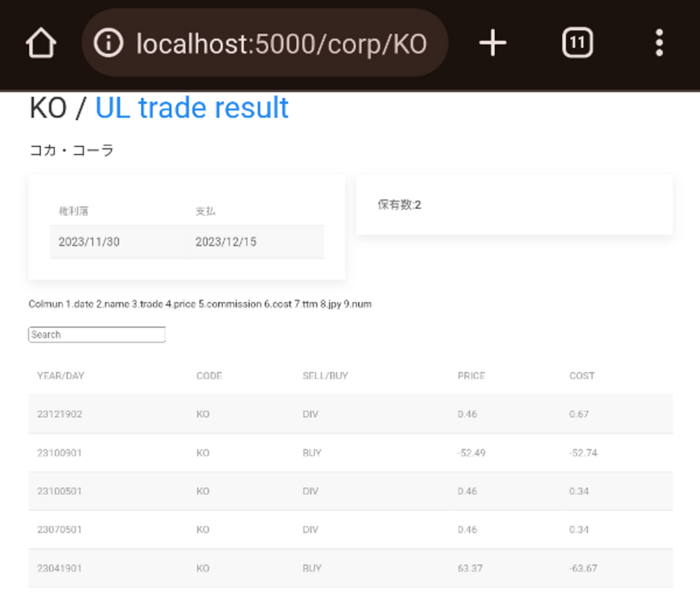
Task: Open the browser three-dot menu
Action: (659, 43)
